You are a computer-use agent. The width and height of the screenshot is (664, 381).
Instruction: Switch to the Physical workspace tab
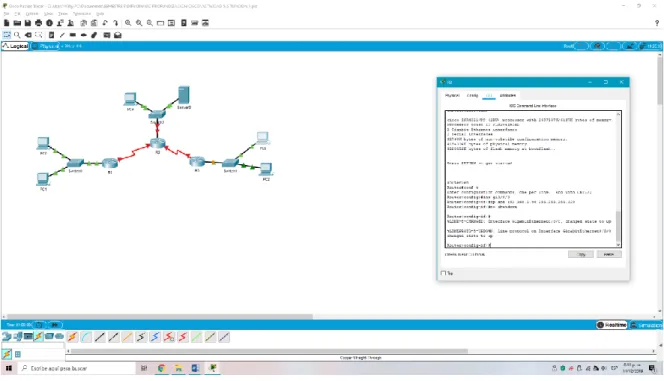(45, 46)
